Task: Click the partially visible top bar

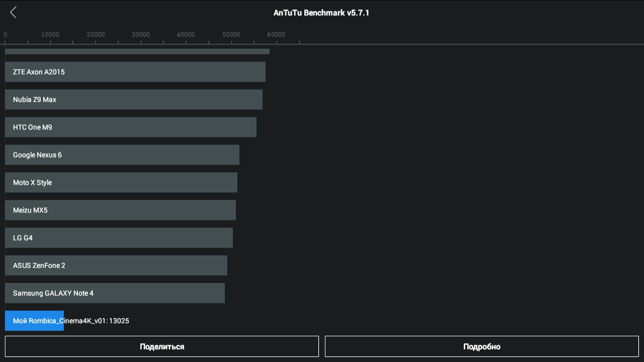Action: pyautogui.click(x=137, y=51)
